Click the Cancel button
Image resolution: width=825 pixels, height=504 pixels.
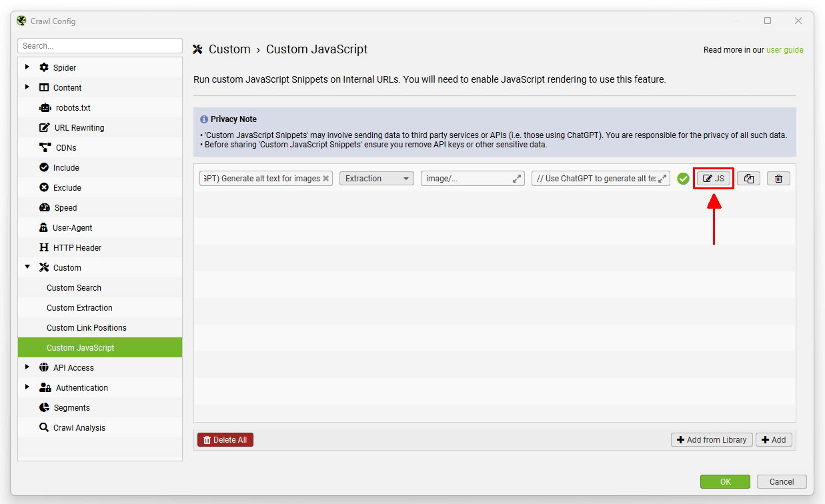(782, 481)
